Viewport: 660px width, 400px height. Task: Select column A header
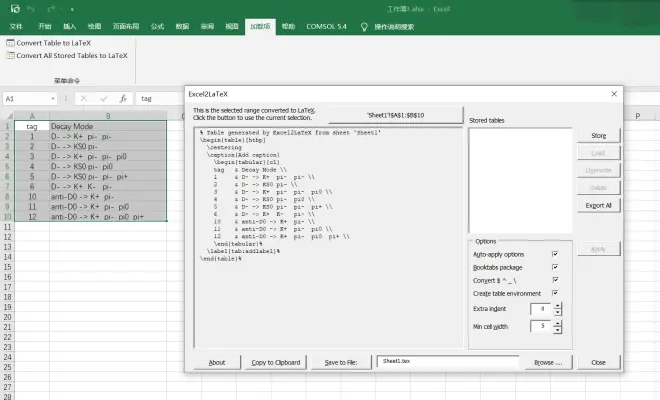tap(32, 116)
